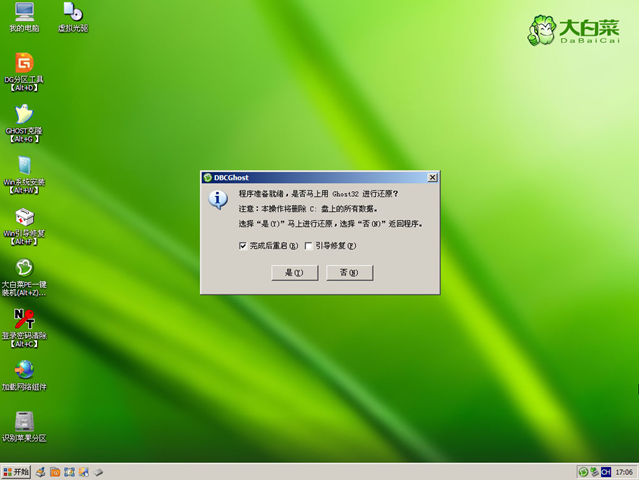Click the green shield tray icon
This screenshot has height=480, width=639.
pyautogui.click(x=583, y=471)
